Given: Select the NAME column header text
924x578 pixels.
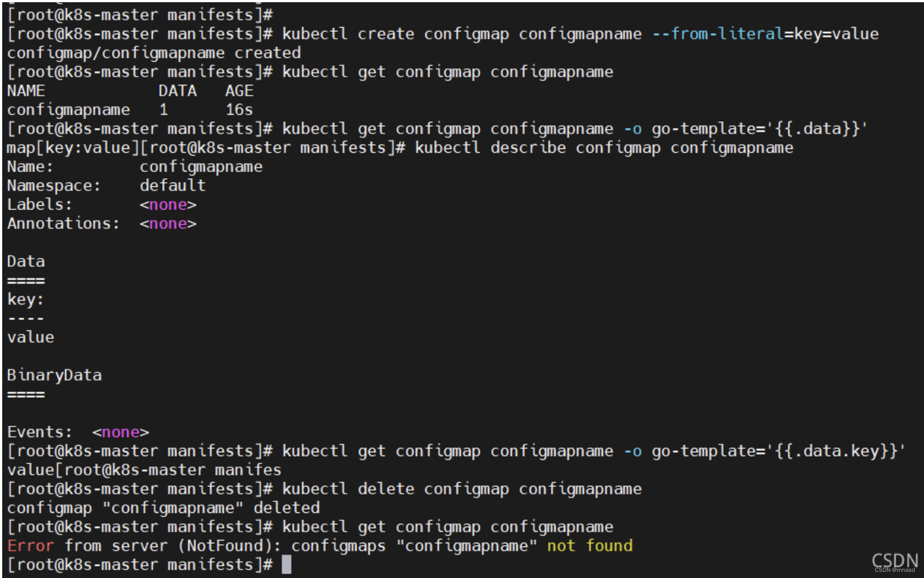Looking at the screenshot, I should (26, 90).
